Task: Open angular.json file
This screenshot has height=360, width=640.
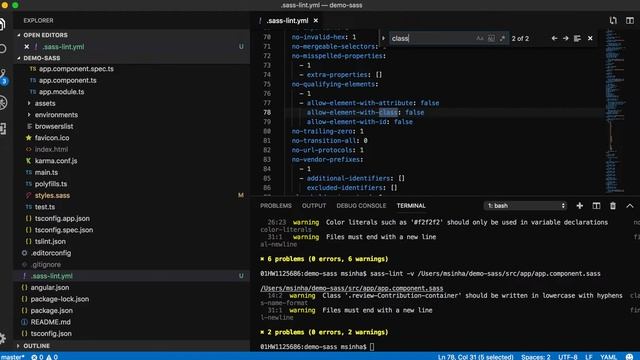Action: click(50, 287)
